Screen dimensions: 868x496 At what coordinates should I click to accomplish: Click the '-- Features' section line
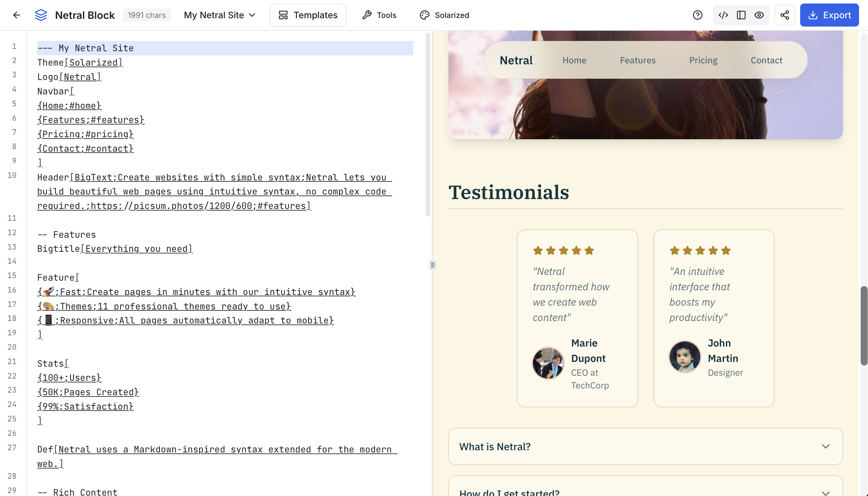(67, 234)
